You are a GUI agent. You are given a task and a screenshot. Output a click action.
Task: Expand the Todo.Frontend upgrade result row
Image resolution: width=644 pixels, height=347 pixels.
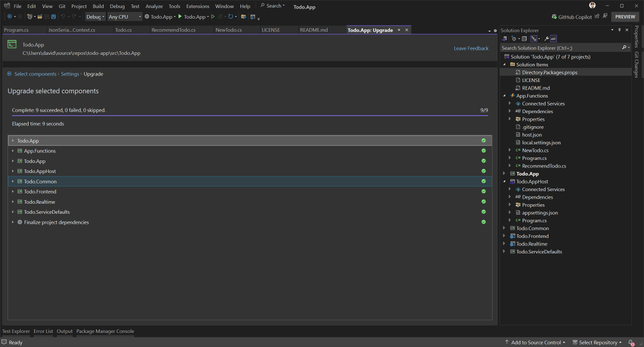(x=13, y=191)
